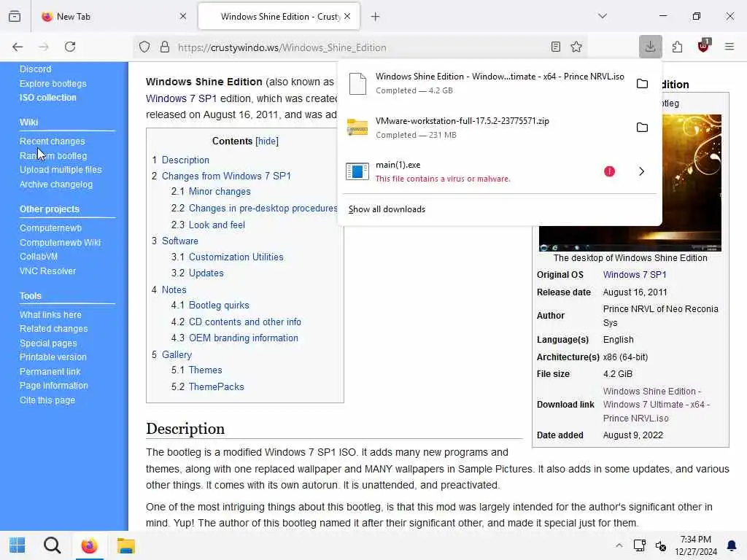This screenshot has width=747, height=560.
Task: Jump to the Notes section
Action: click(174, 290)
